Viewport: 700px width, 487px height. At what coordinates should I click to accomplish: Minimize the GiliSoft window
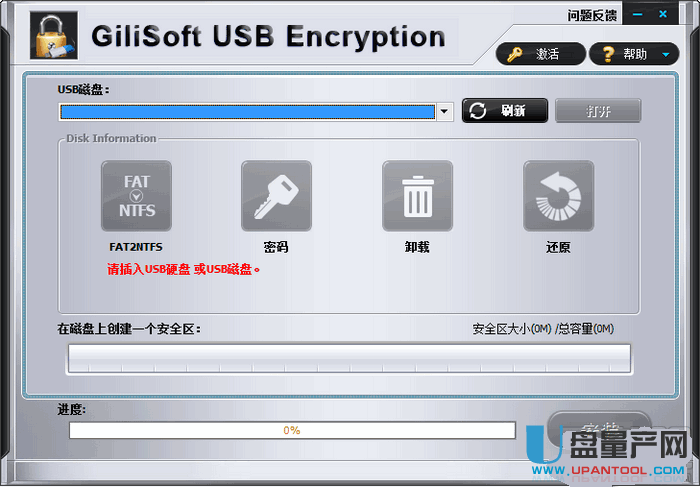tap(638, 14)
